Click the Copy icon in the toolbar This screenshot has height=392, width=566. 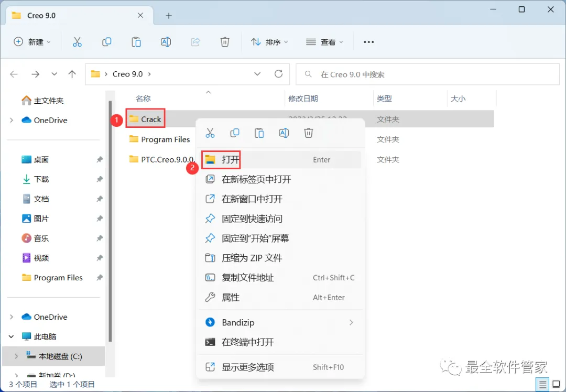pyautogui.click(x=106, y=42)
